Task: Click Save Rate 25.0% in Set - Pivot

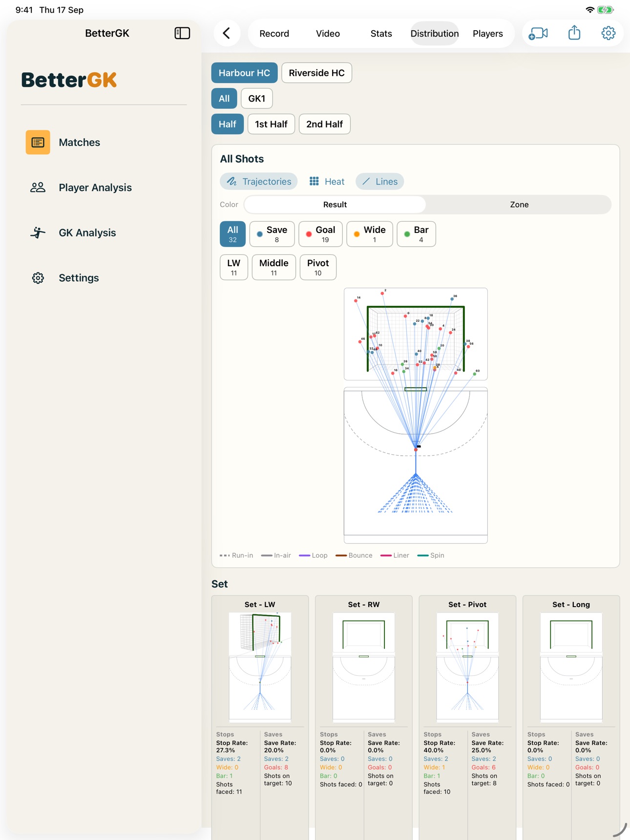Action: click(x=487, y=746)
